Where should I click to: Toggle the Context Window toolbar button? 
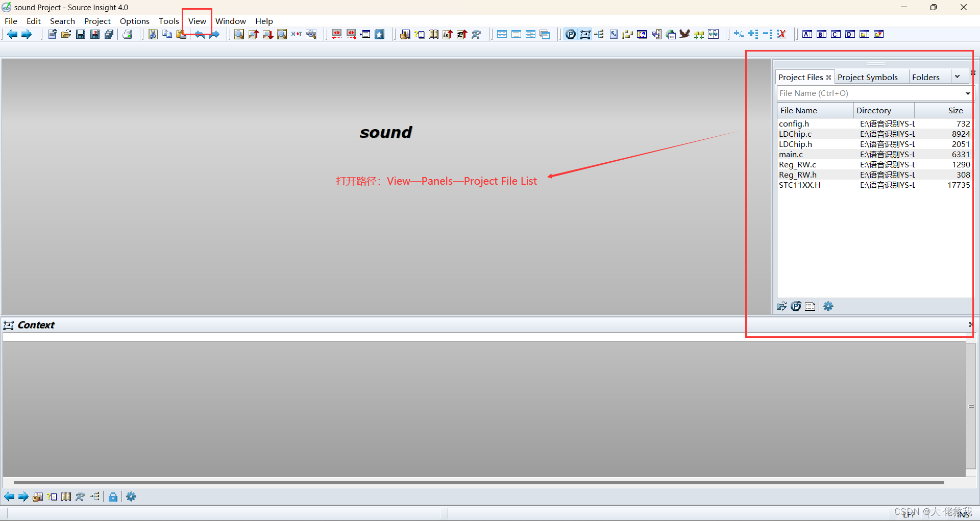[x=585, y=34]
